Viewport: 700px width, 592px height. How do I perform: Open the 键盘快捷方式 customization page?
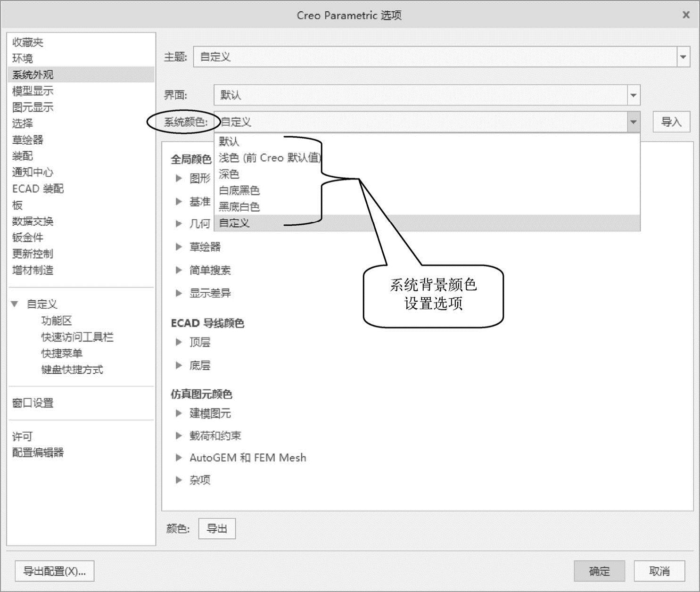point(72,370)
